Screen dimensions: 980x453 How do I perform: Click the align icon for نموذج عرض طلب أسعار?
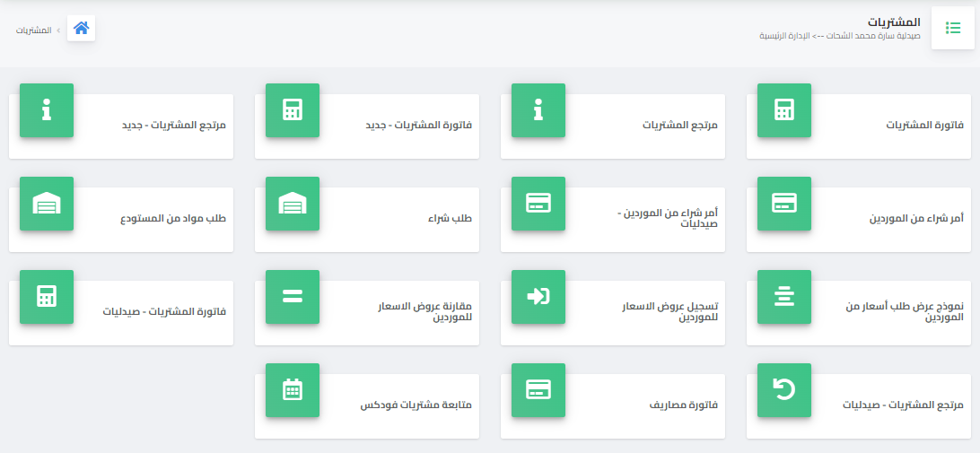(783, 297)
